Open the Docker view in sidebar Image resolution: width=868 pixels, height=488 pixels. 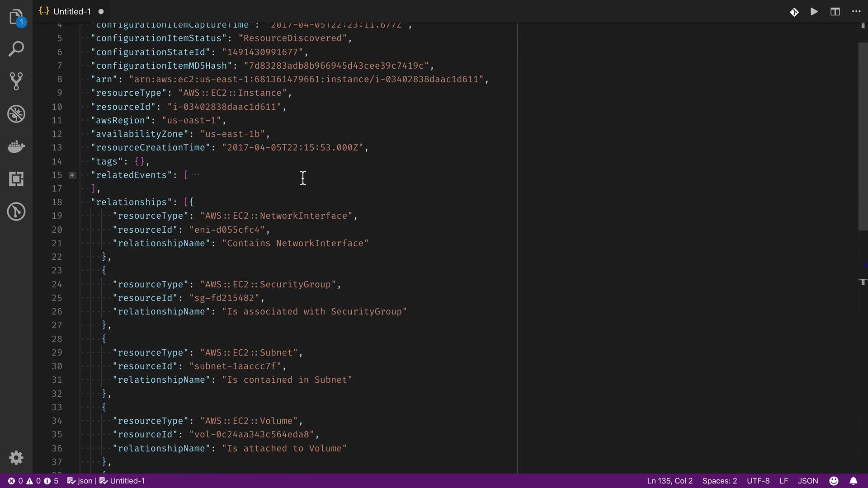point(16,146)
